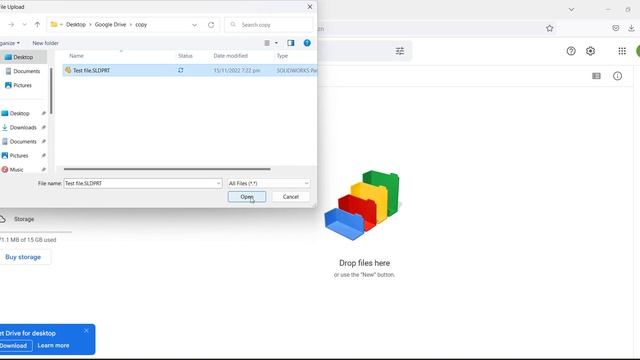Click Learn more in Drive banner
The width and height of the screenshot is (640, 360).
[53, 346]
